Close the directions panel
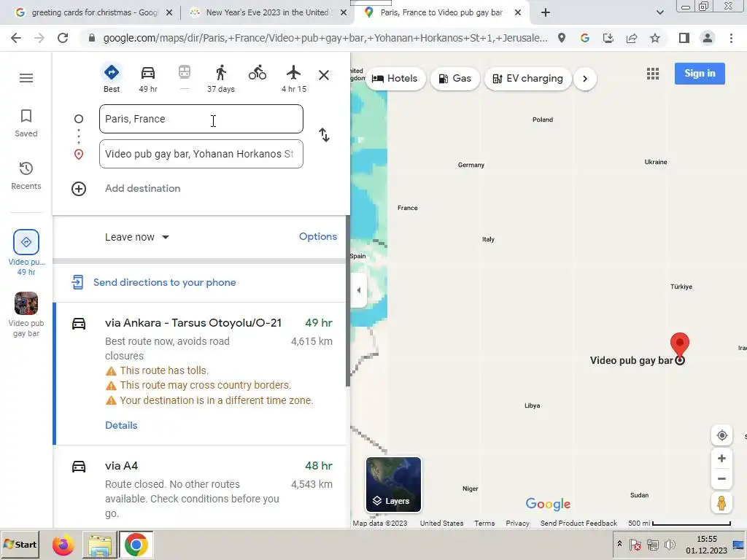This screenshot has height=560, width=747. [x=324, y=75]
